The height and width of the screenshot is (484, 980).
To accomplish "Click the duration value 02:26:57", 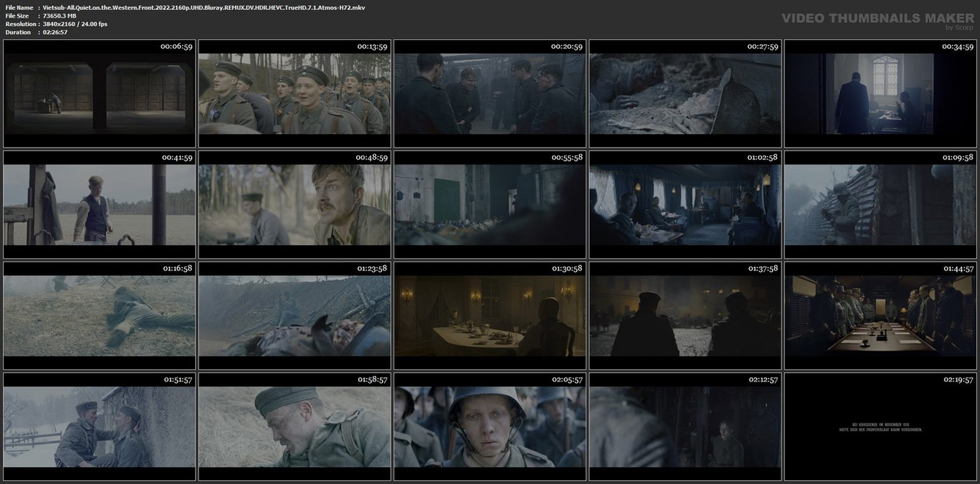I will 57,32.
